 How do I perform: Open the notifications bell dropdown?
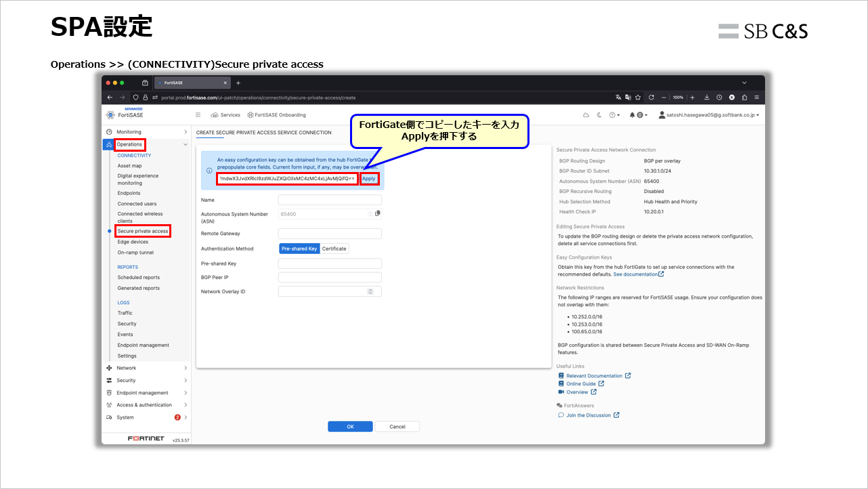(x=638, y=115)
